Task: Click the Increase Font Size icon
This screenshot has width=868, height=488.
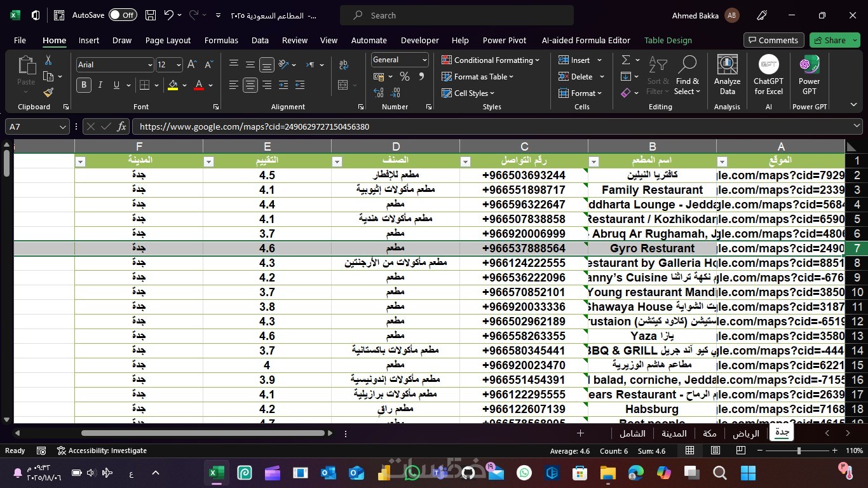Action: pos(193,65)
